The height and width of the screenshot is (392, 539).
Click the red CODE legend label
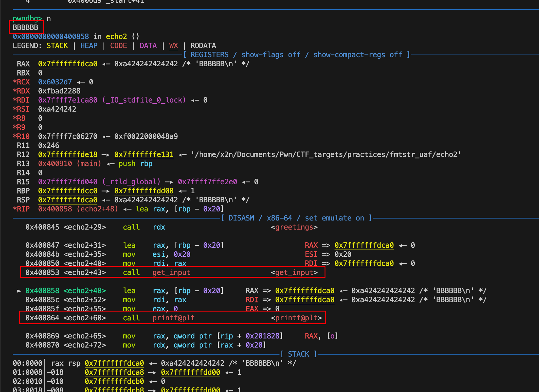pos(118,46)
